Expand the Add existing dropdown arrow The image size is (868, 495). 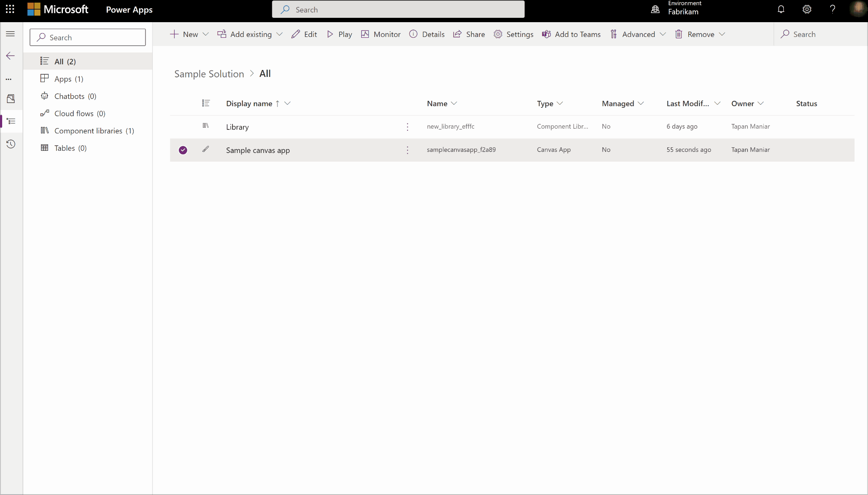pyautogui.click(x=280, y=34)
